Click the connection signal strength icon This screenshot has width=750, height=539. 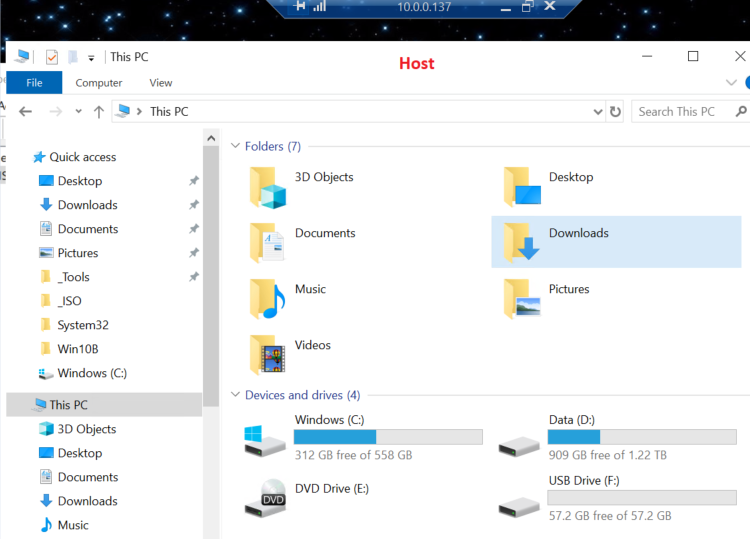pyautogui.click(x=320, y=6)
